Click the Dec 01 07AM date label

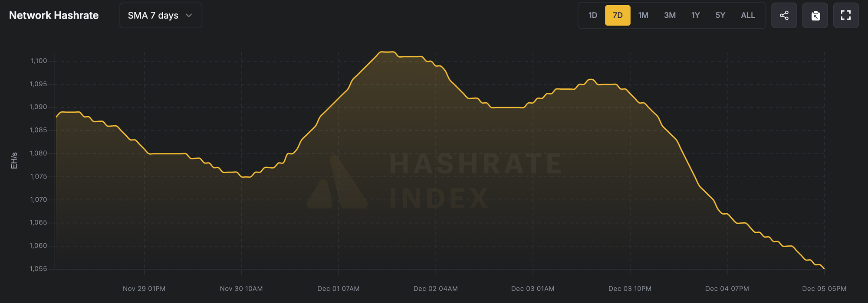click(x=339, y=289)
